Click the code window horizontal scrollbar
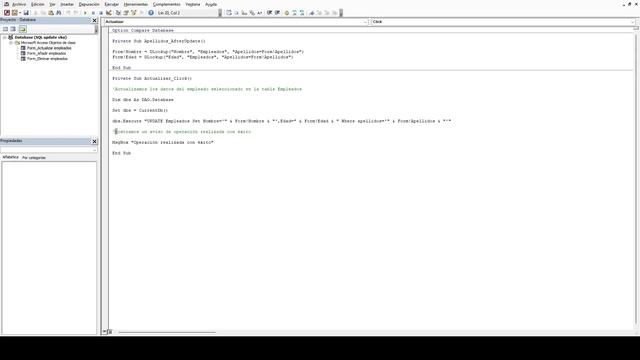Viewport: 640px width, 360px height. point(167,332)
